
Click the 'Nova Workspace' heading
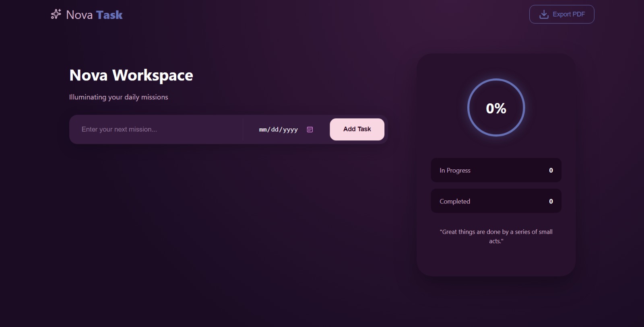click(x=131, y=75)
